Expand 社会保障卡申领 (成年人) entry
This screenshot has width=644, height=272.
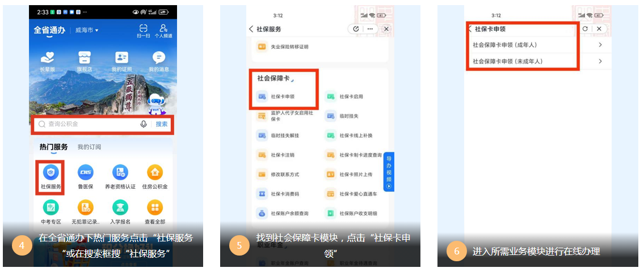(x=537, y=45)
